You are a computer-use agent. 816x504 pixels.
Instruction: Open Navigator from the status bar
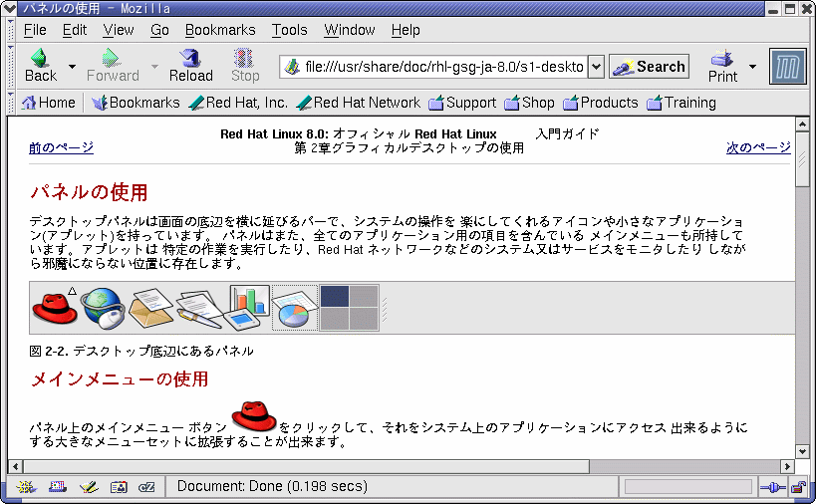point(26,487)
